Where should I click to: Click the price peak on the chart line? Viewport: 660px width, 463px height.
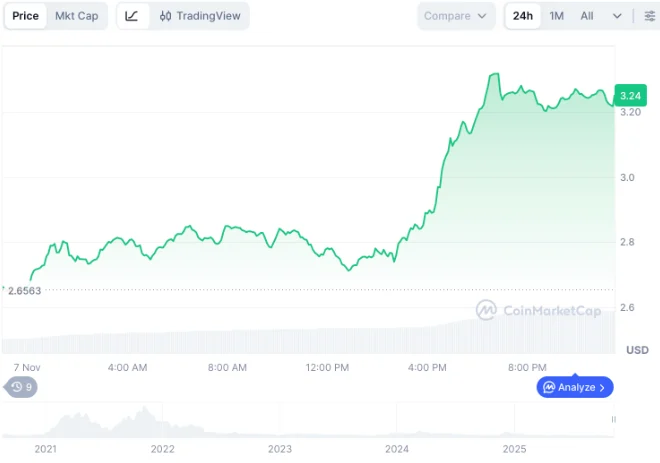[x=494, y=74]
